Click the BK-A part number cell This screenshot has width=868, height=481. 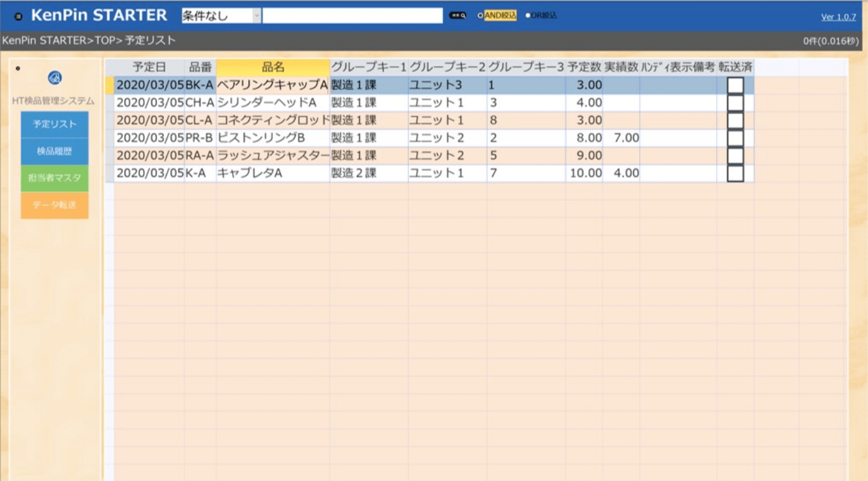[x=201, y=85]
